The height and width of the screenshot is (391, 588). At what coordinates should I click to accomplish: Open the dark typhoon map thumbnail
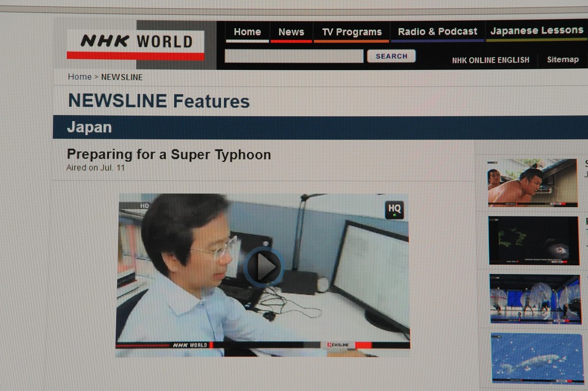(533, 240)
